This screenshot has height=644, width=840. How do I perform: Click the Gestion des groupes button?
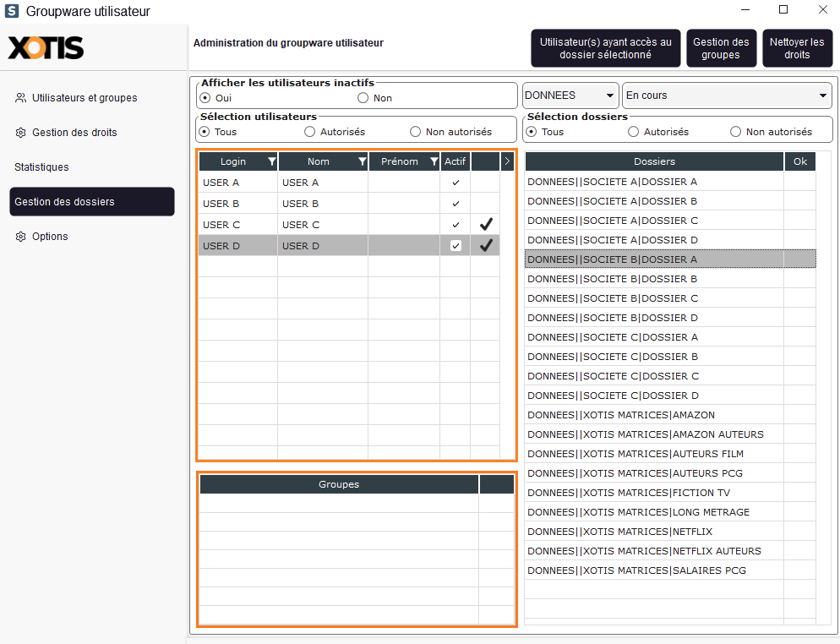(x=721, y=48)
